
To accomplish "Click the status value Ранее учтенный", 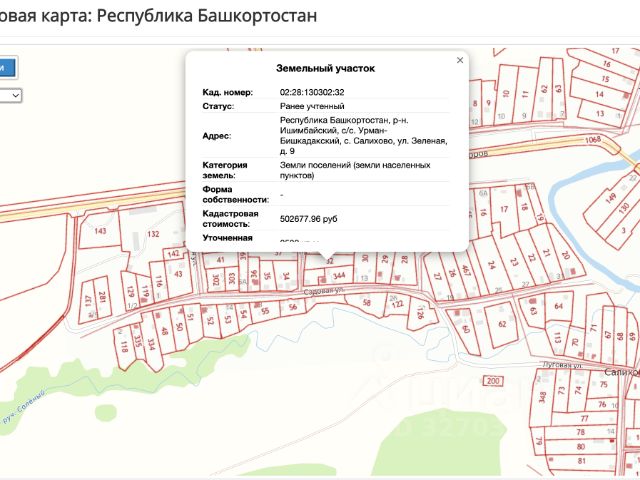I will pos(312,106).
